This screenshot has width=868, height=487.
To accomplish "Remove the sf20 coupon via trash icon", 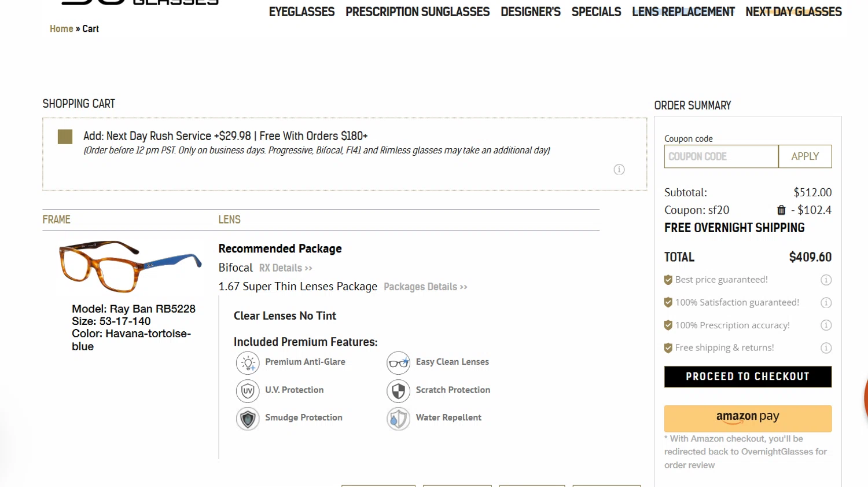I will click(781, 210).
